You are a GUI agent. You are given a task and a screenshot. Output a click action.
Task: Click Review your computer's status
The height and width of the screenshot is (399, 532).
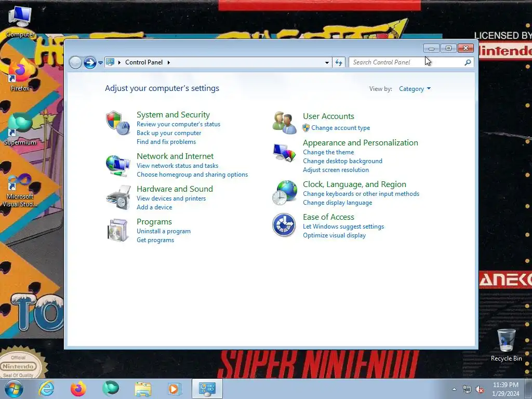point(179,124)
